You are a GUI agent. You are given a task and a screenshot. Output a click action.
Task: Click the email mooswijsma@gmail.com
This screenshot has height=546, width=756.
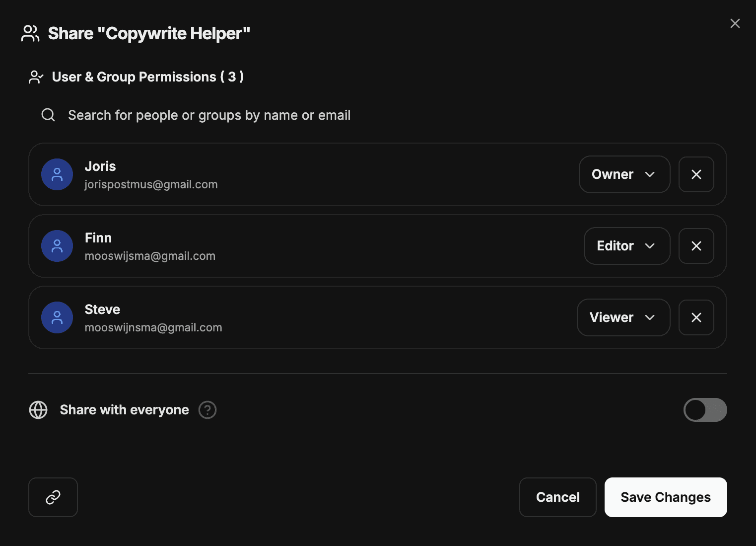click(x=150, y=256)
